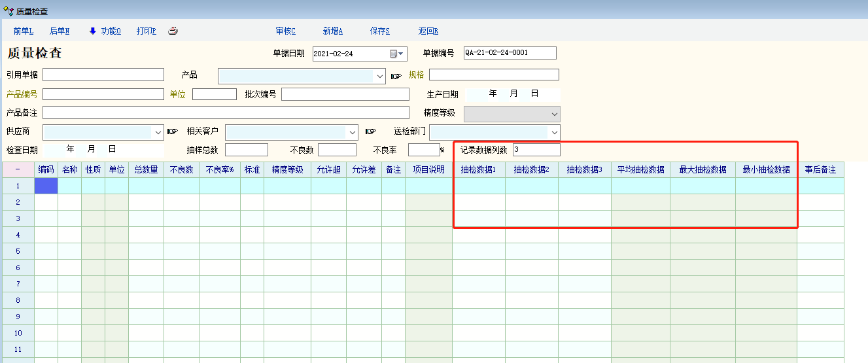Click 新增 to add a new record

point(332,31)
